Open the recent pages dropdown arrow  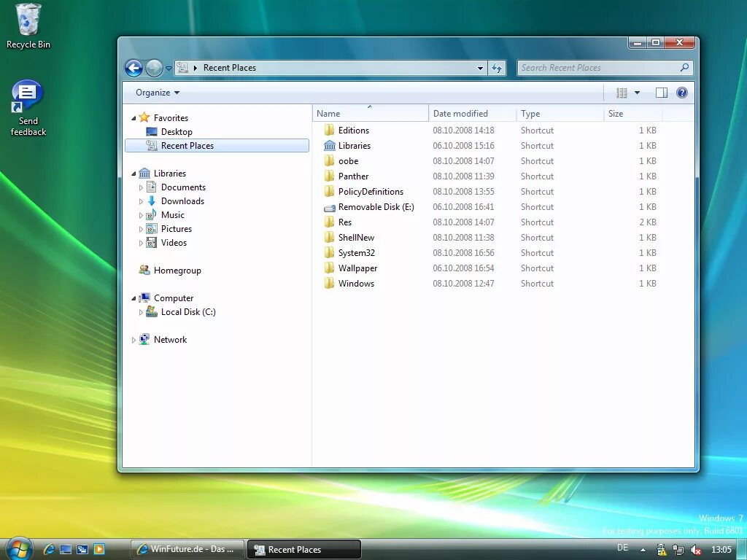169,69
